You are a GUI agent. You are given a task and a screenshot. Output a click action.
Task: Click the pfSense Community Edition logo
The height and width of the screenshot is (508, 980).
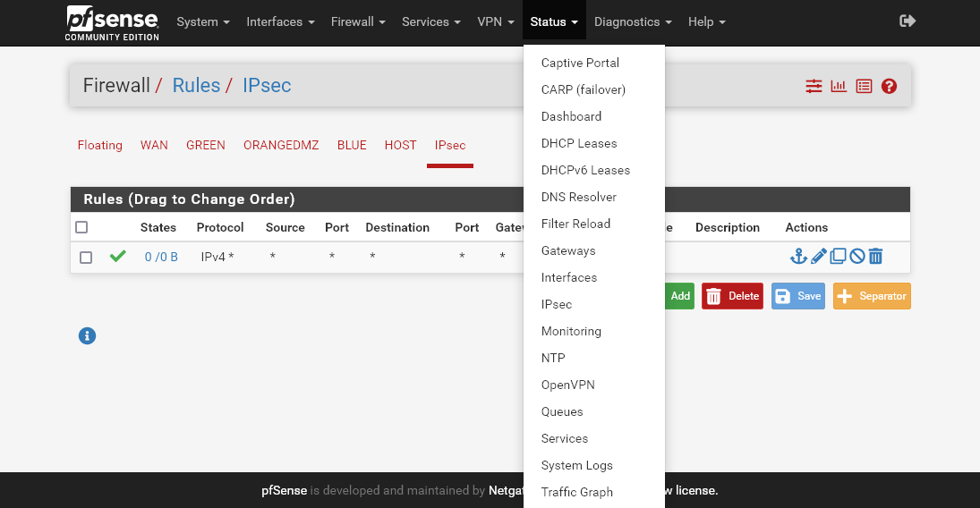tap(113, 23)
